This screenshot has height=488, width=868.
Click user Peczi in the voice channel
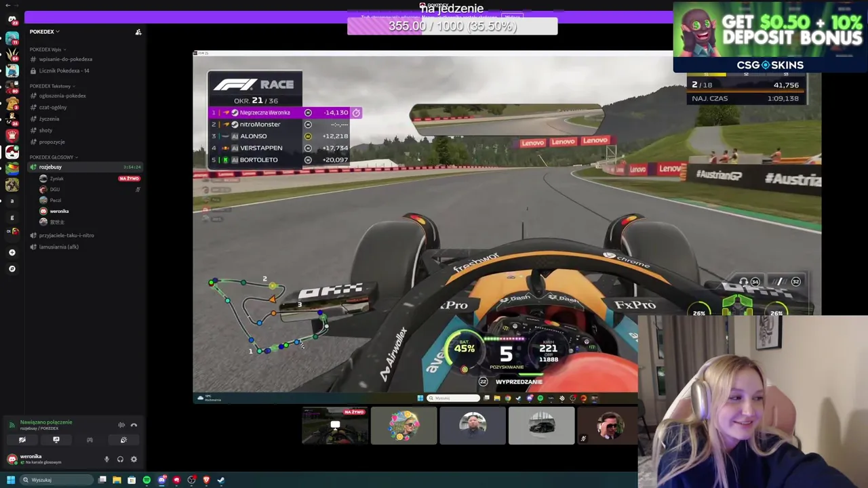(56, 200)
